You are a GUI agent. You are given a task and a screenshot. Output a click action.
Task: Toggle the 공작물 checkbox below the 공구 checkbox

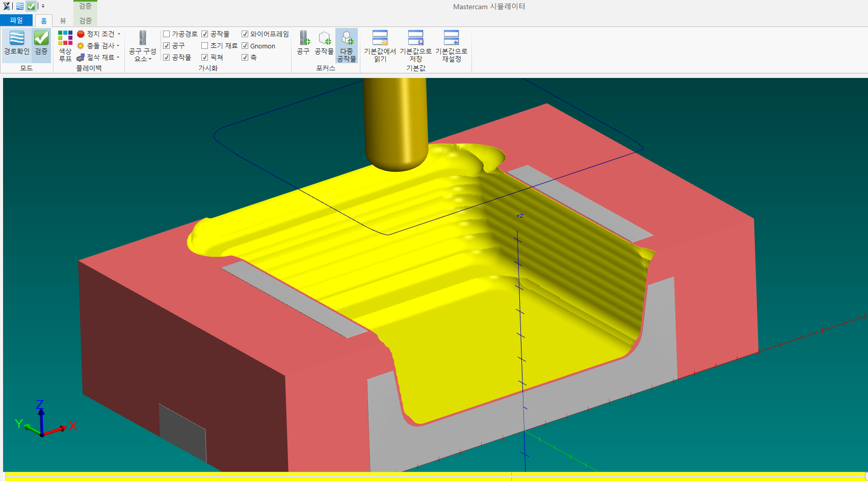tap(166, 57)
